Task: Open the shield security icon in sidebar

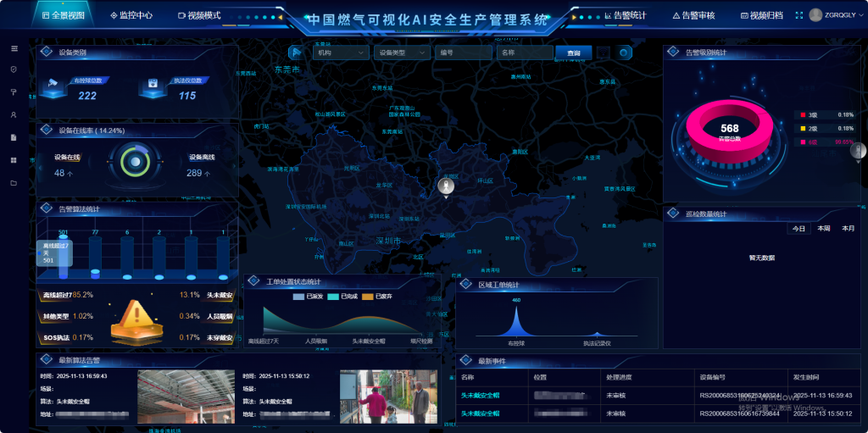Action: [14, 69]
